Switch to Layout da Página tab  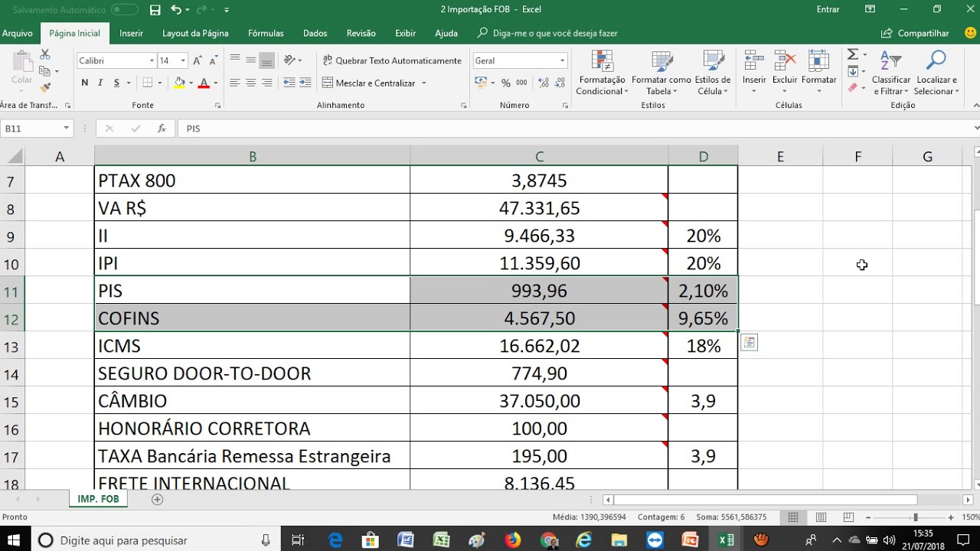click(195, 34)
